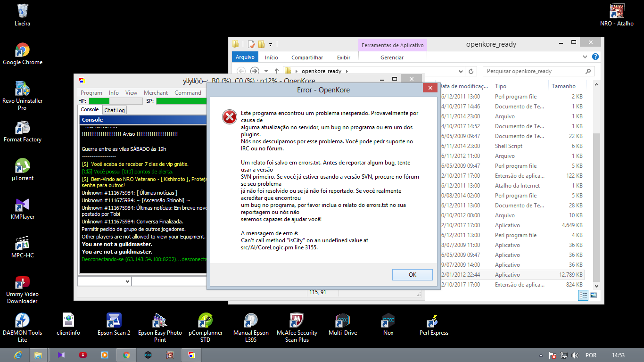Open the Gerenciar ribbon tab
This screenshot has width=644, height=362.
[392, 58]
